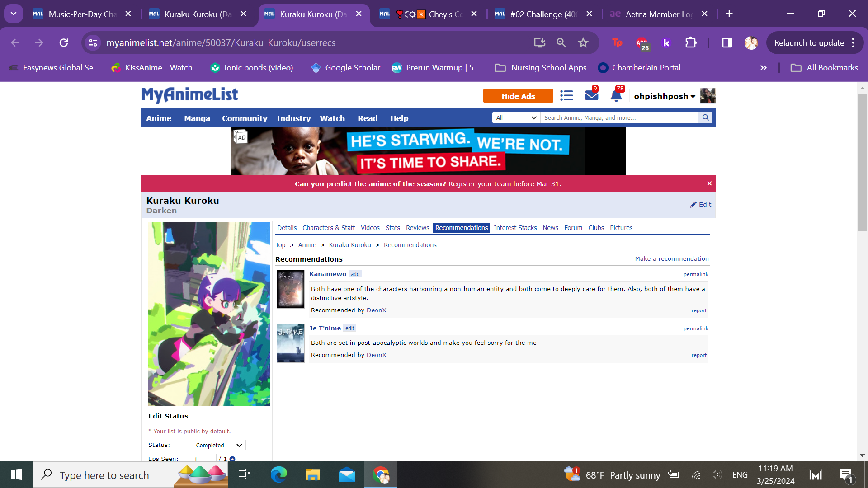This screenshot has width=868, height=488.
Task: Click Make a recommendation link
Action: click(671, 258)
